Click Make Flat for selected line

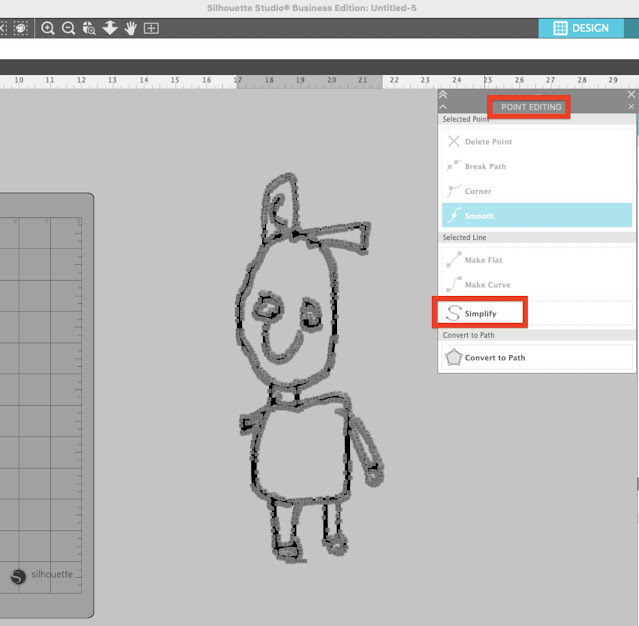(537, 260)
